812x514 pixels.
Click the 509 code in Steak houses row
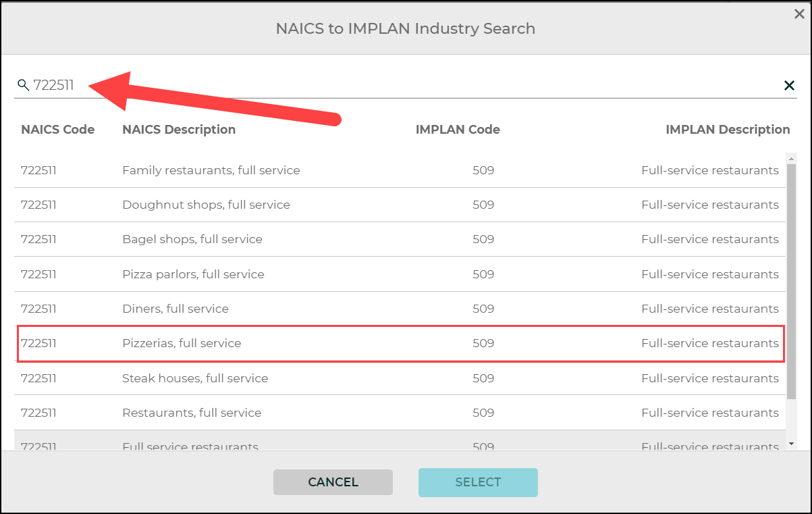pos(483,378)
